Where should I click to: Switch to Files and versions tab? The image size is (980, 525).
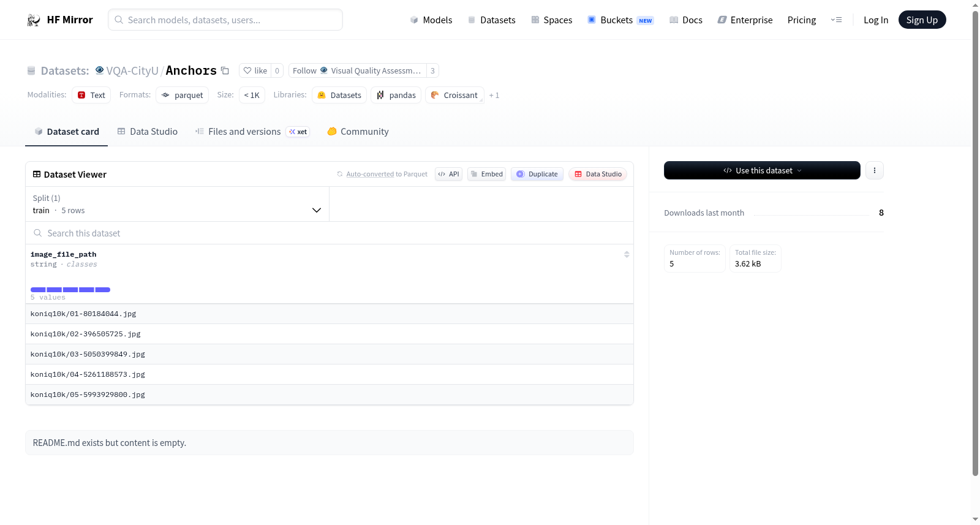pyautogui.click(x=252, y=132)
